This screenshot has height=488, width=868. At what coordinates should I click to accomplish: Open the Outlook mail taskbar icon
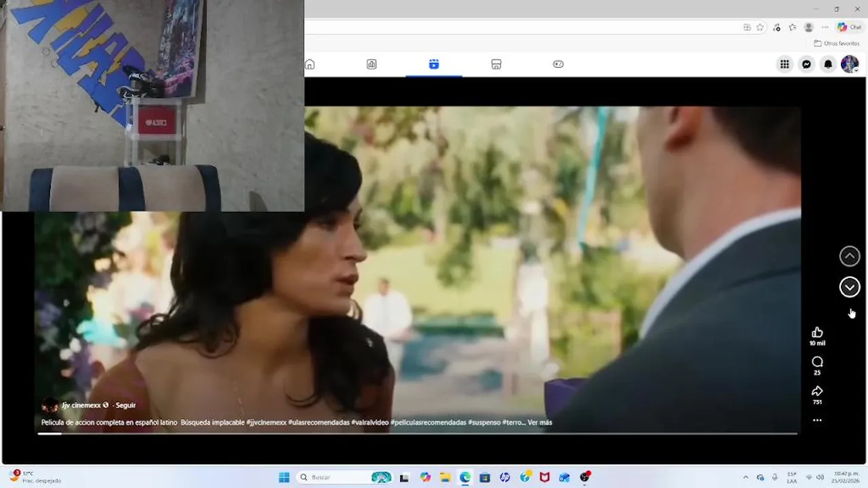(x=564, y=477)
